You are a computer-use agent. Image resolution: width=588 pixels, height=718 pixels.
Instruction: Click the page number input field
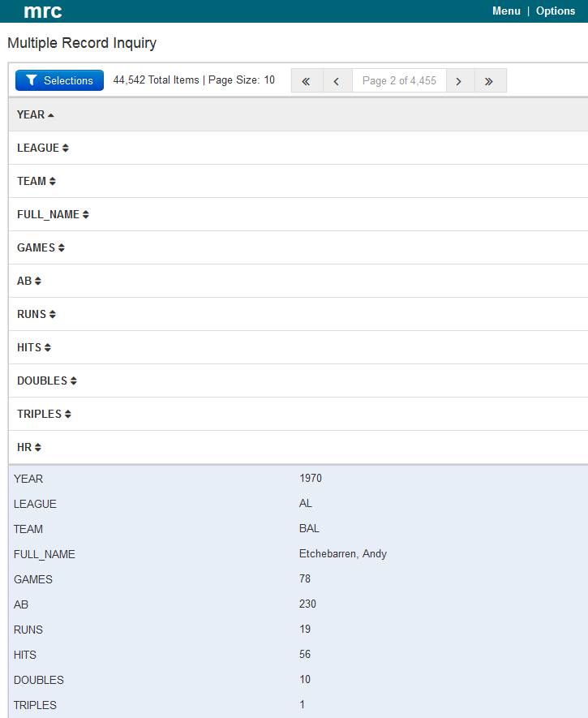coord(399,81)
